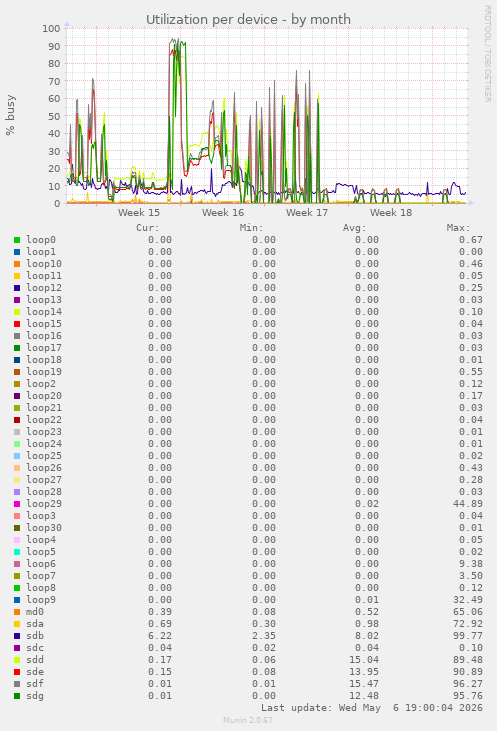Click the 'loop7' legend label
This screenshot has height=731, width=497.
(x=41, y=576)
